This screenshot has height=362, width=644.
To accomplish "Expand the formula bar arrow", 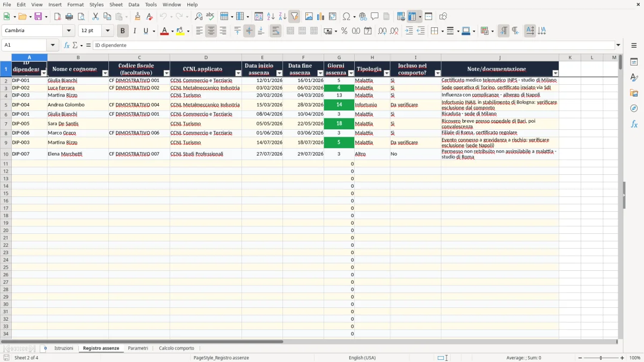I will (618, 45).
